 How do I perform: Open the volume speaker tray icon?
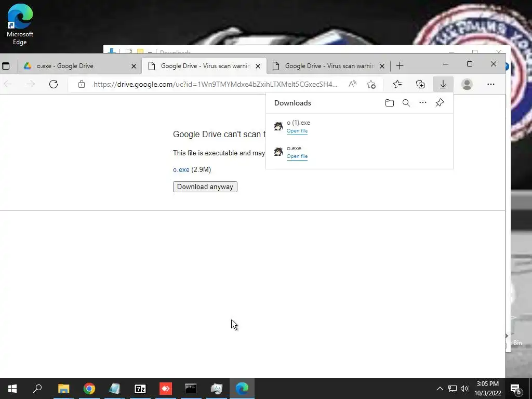pyautogui.click(x=464, y=389)
